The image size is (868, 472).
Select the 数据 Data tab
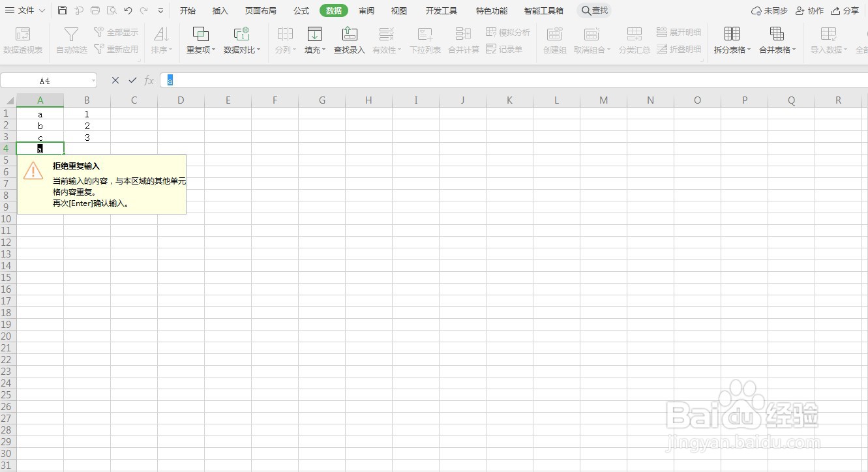click(x=334, y=11)
